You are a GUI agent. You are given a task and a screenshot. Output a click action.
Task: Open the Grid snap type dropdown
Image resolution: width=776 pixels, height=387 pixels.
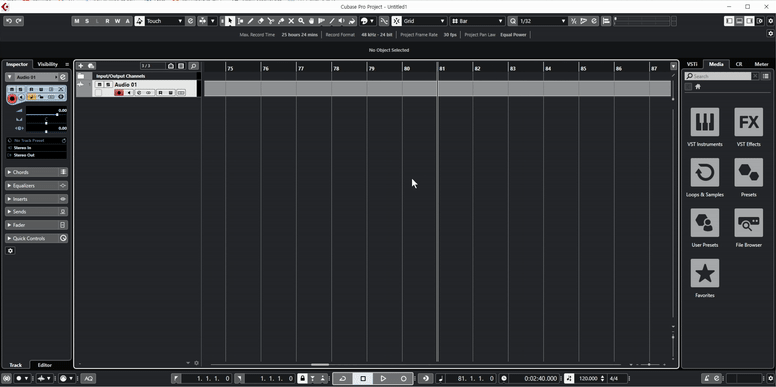(x=424, y=21)
